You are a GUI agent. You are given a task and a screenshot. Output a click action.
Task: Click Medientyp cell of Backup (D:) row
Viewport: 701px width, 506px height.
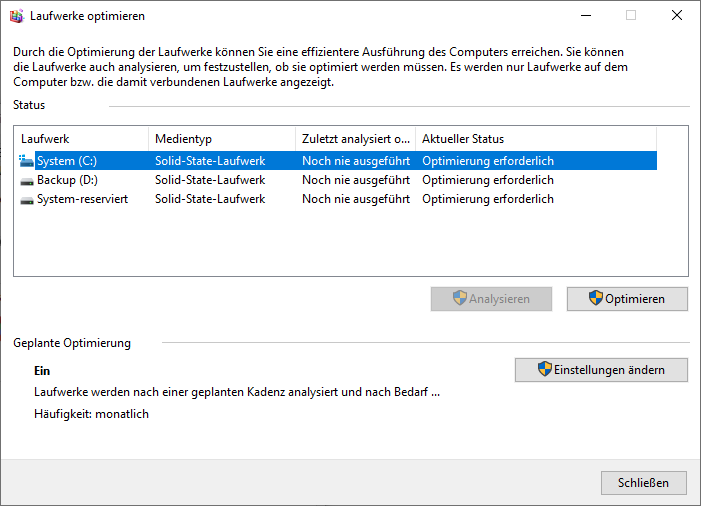[210, 180]
